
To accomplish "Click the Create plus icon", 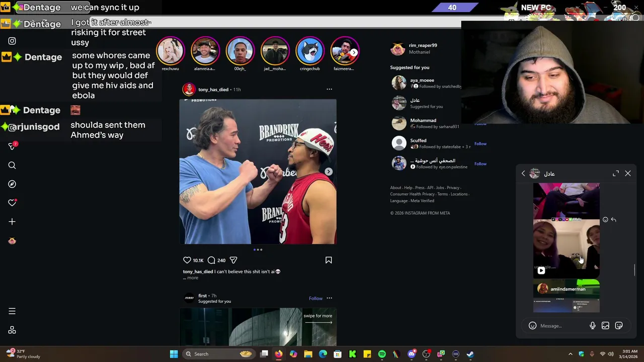I will tap(12, 221).
